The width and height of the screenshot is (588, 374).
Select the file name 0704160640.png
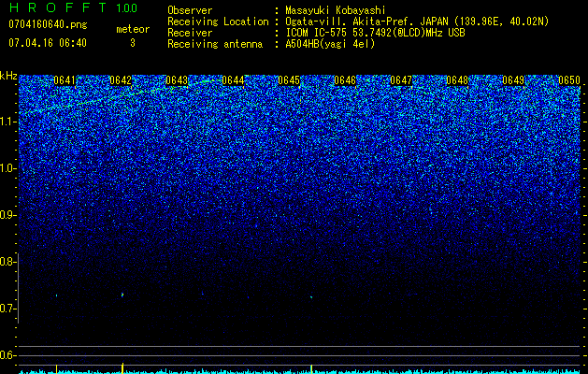click(x=48, y=24)
